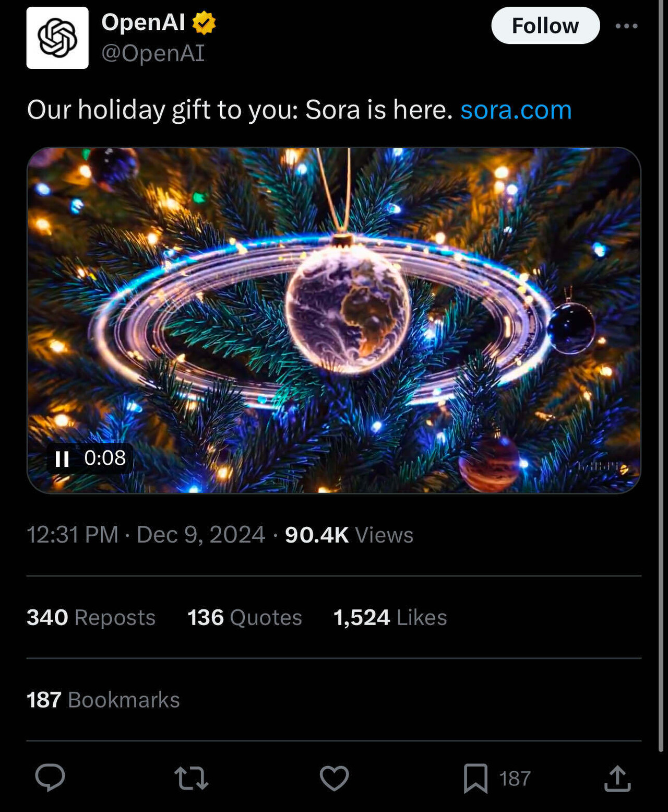Open the video thumbnail of the ornament
Viewport: 668px width, 812px height.
tap(334, 321)
